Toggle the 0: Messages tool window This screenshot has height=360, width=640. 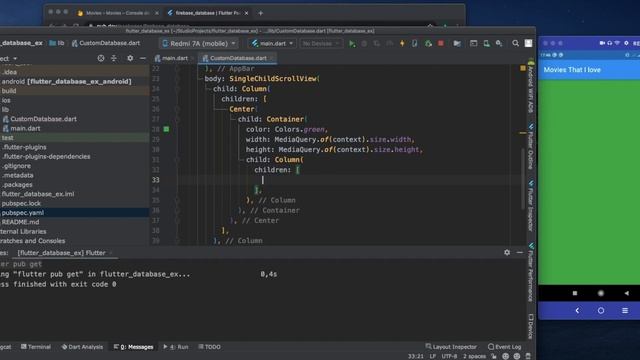133,347
